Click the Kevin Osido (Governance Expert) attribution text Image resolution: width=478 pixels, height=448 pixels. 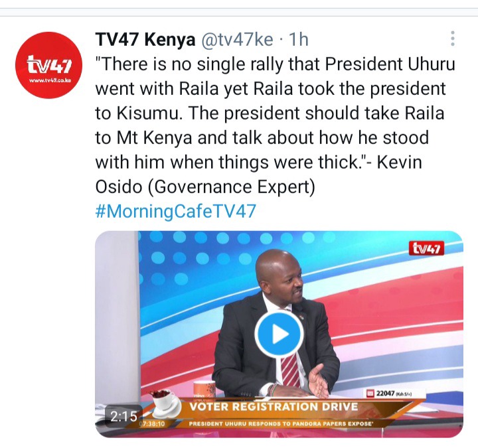pos(258,175)
